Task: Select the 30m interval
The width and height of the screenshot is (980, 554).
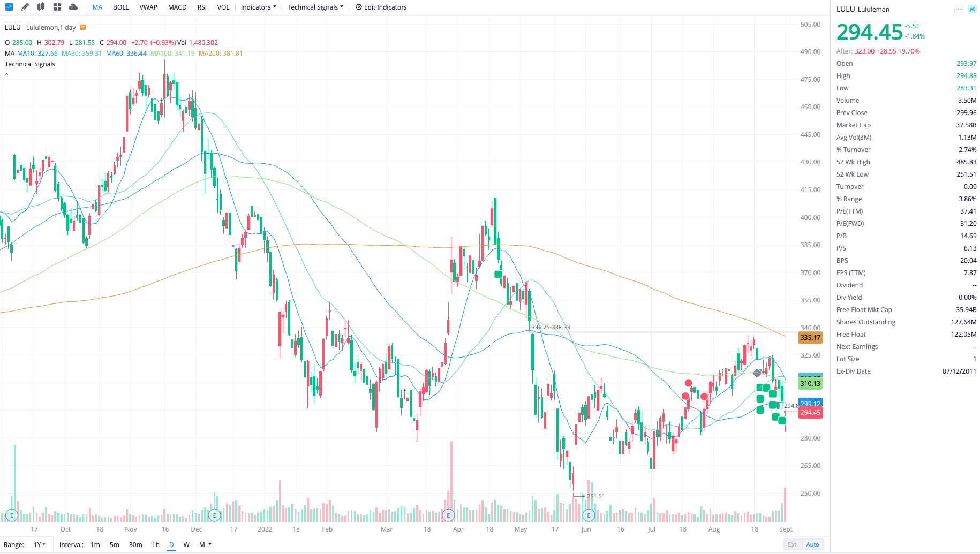Action: click(135, 544)
